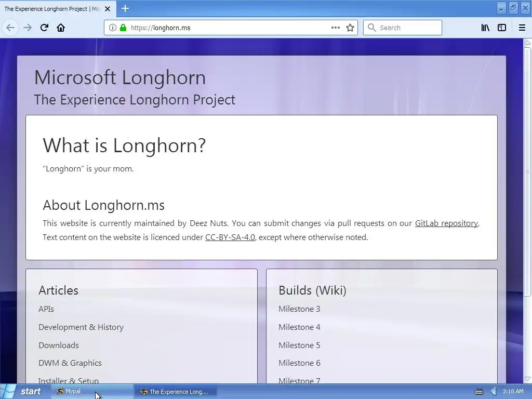Click the What is Longhorn? heading
Image resolution: width=532 pixels, height=399 pixels.
[x=124, y=145]
